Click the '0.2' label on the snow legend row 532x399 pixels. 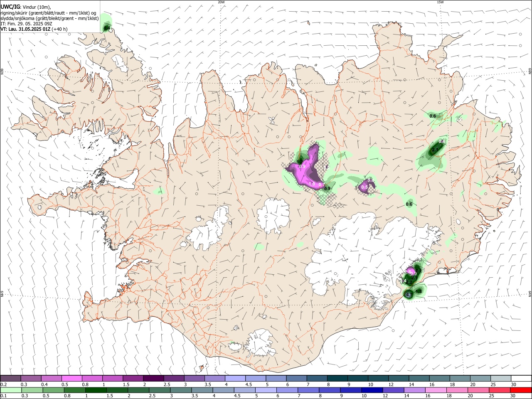(4, 384)
